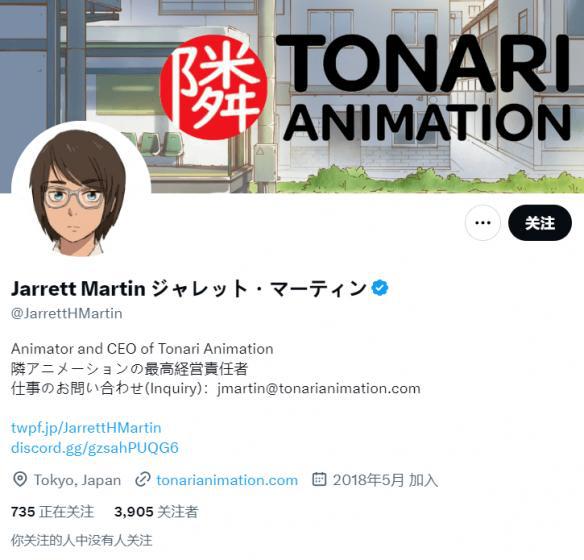Click the Tokyo, Japan location text
The image size is (584, 560).
[x=77, y=480]
